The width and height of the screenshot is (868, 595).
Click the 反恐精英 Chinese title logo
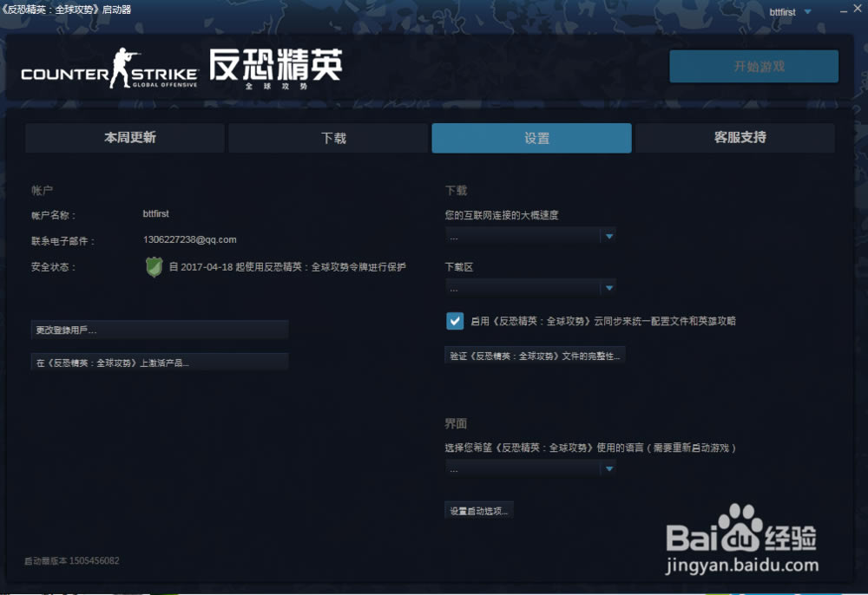276,68
